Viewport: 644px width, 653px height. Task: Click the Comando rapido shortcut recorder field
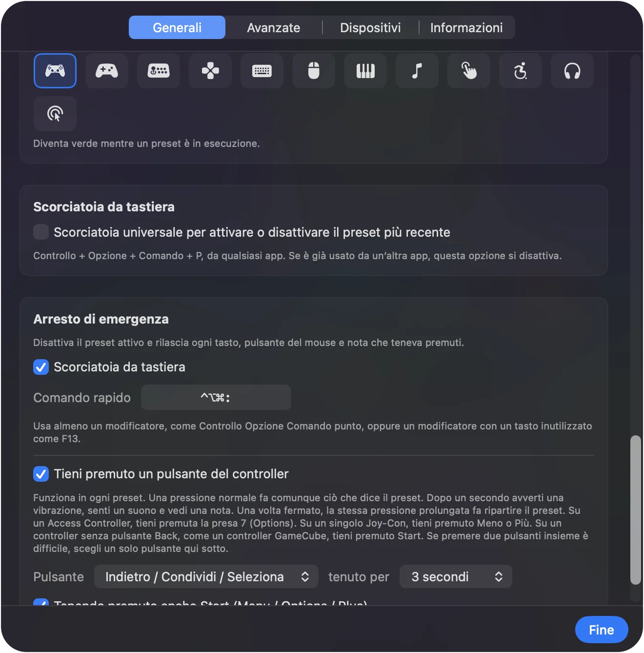coord(216,397)
